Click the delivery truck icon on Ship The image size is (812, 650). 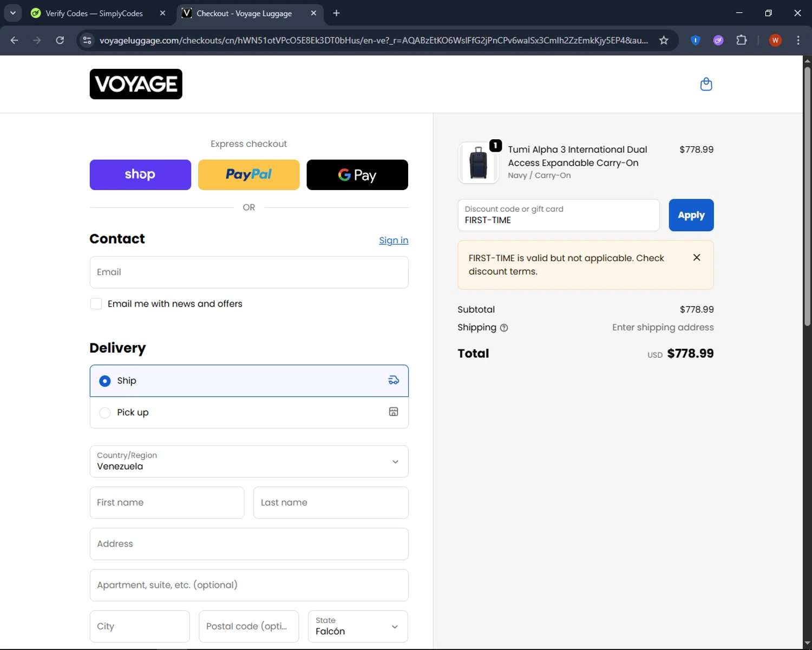[394, 380]
